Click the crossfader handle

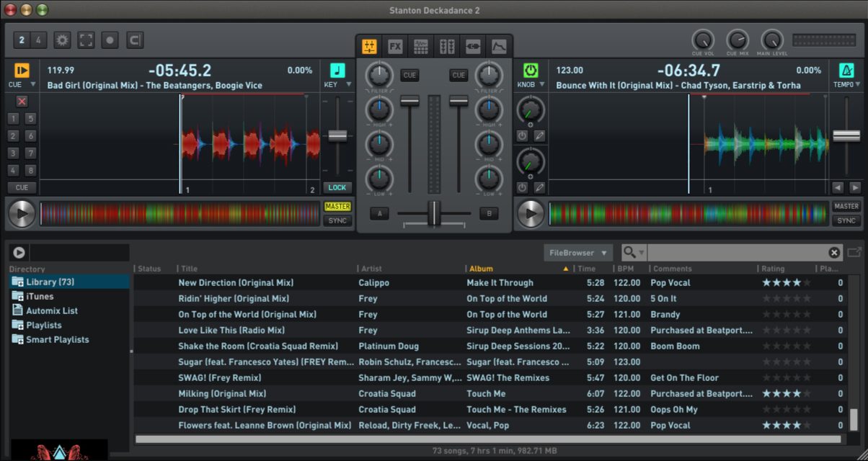click(x=433, y=213)
